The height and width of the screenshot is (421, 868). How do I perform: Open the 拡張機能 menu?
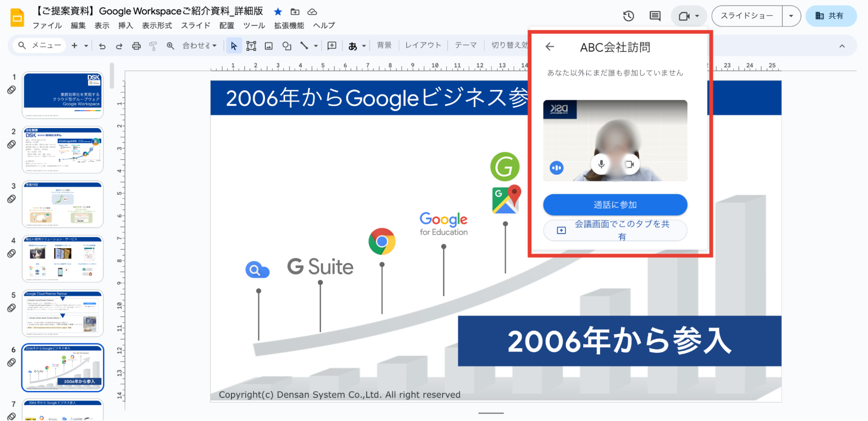[x=289, y=26]
